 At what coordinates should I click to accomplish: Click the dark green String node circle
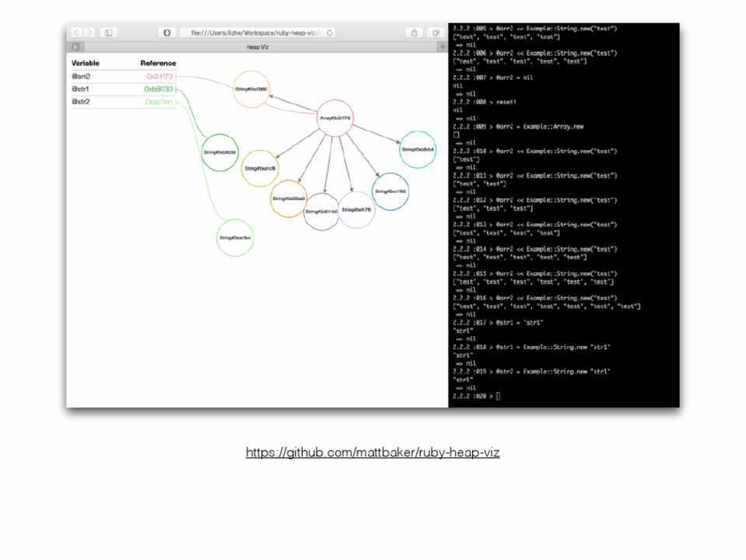220,152
